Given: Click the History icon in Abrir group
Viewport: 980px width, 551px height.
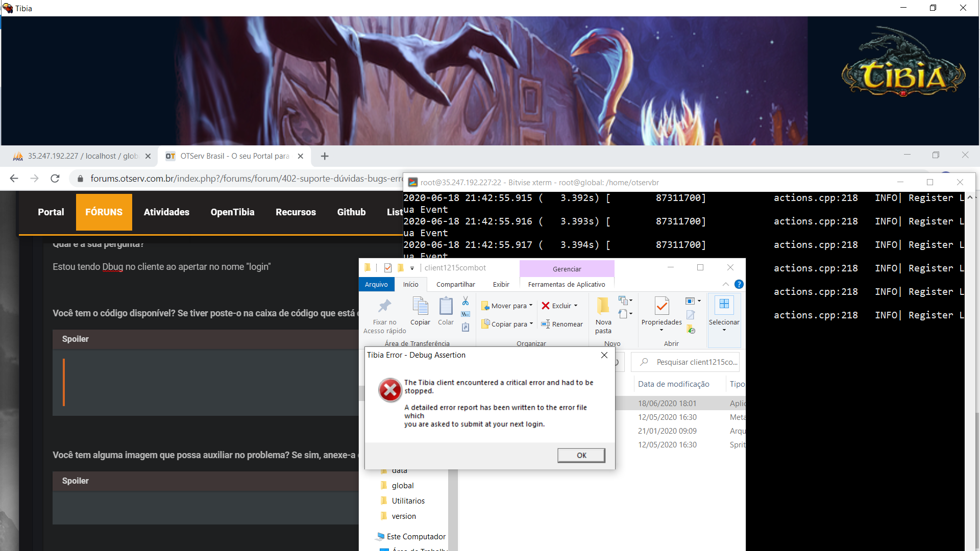Looking at the screenshot, I should click(x=691, y=329).
